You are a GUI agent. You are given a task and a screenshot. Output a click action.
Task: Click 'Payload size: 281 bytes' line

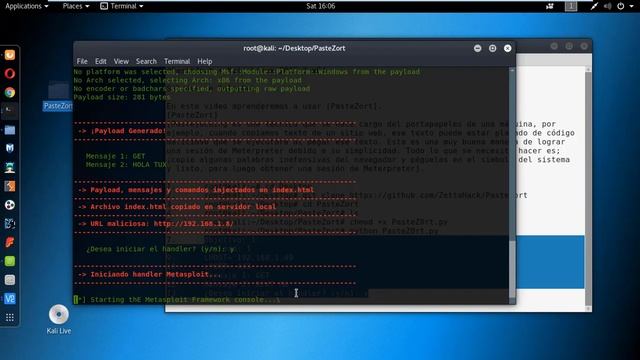(122, 97)
